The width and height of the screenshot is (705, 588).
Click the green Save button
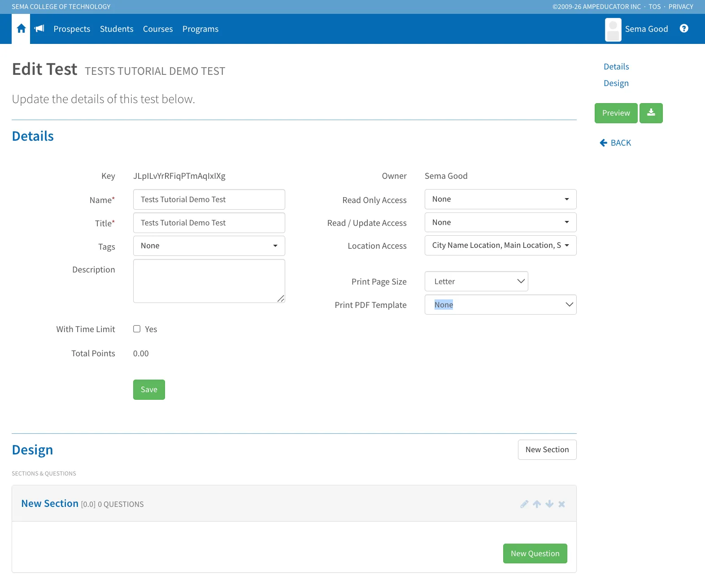coord(149,389)
